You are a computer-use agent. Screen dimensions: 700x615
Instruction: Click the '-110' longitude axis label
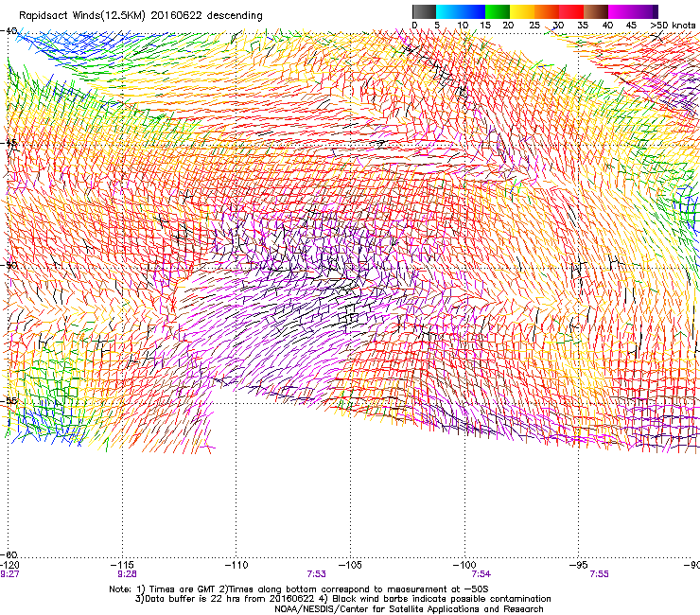click(x=236, y=565)
